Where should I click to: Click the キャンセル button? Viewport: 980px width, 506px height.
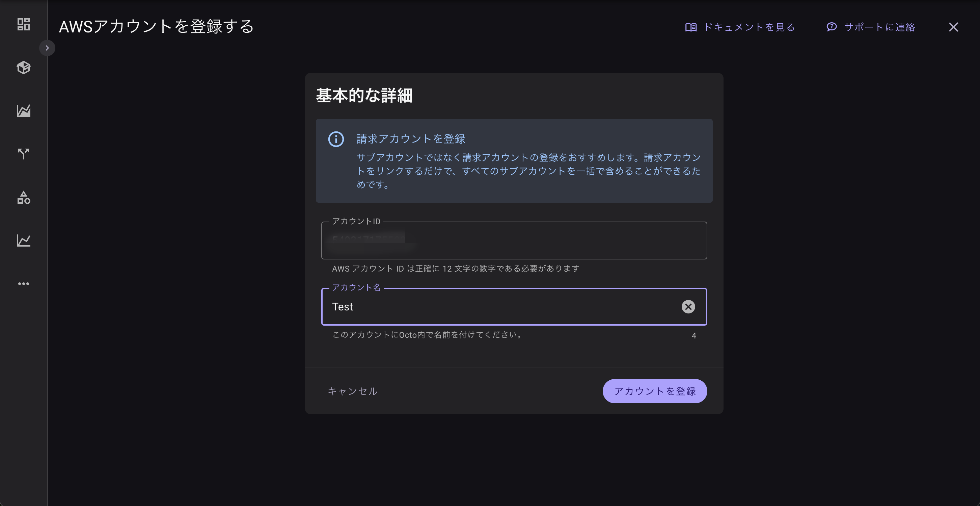click(352, 391)
